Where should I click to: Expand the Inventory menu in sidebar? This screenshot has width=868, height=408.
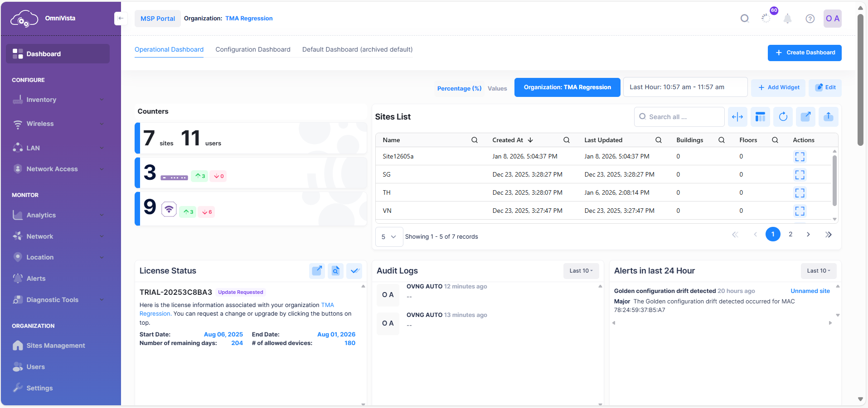(x=58, y=100)
